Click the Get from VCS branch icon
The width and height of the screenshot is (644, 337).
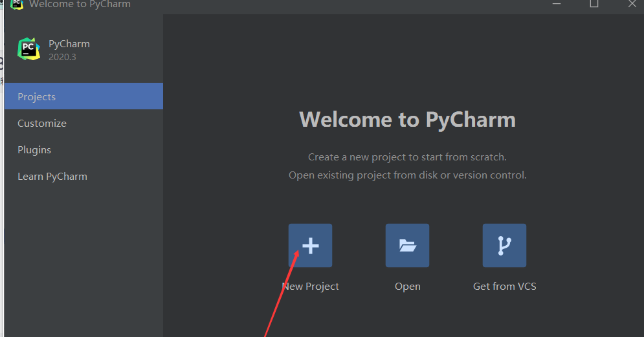coord(504,245)
